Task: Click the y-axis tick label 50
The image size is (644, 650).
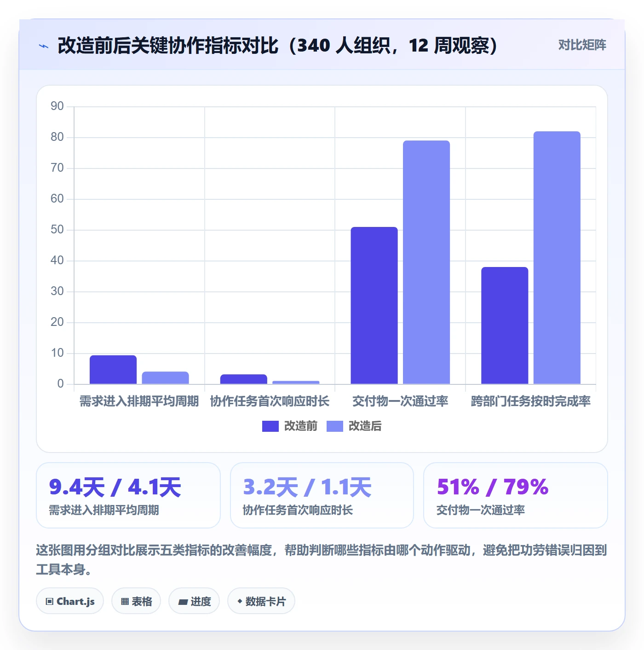Action: [57, 230]
